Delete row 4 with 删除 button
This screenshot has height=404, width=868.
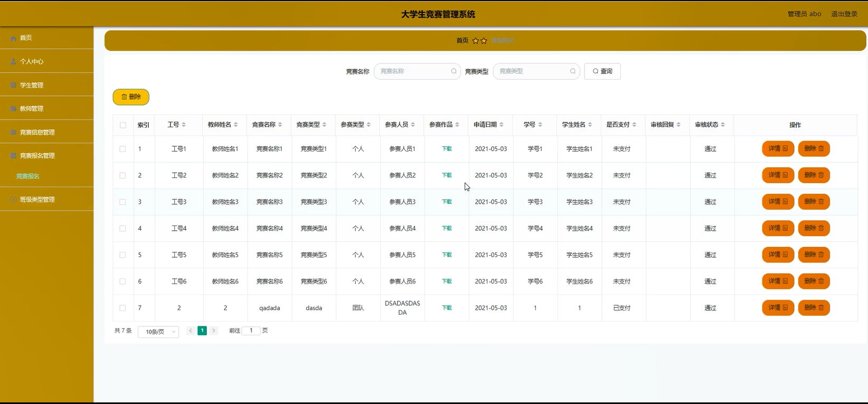(x=814, y=228)
